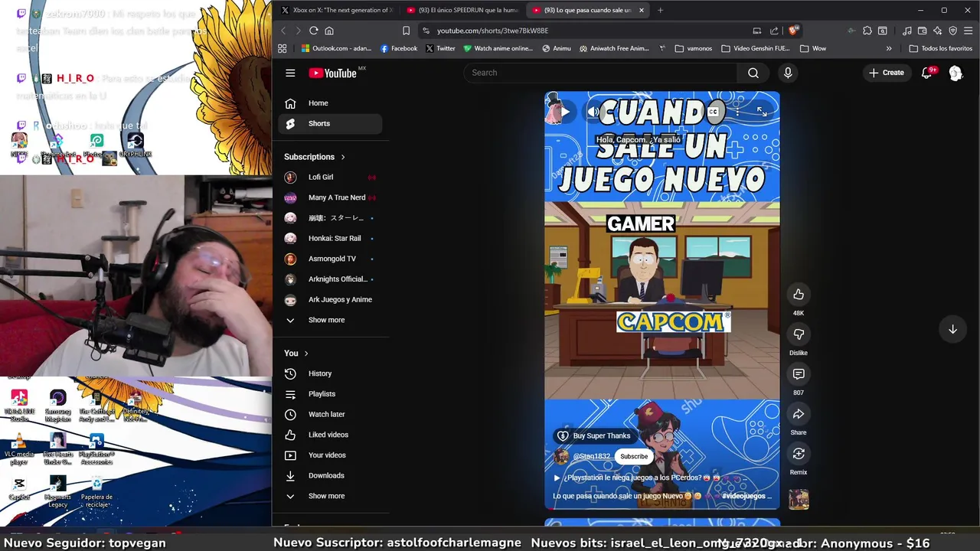Image resolution: width=980 pixels, height=551 pixels.
Task: Click Buy Super Thanks
Action: pyautogui.click(x=593, y=435)
